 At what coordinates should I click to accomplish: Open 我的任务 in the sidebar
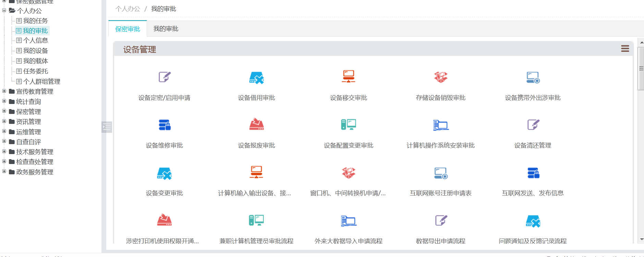(x=35, y=21)
